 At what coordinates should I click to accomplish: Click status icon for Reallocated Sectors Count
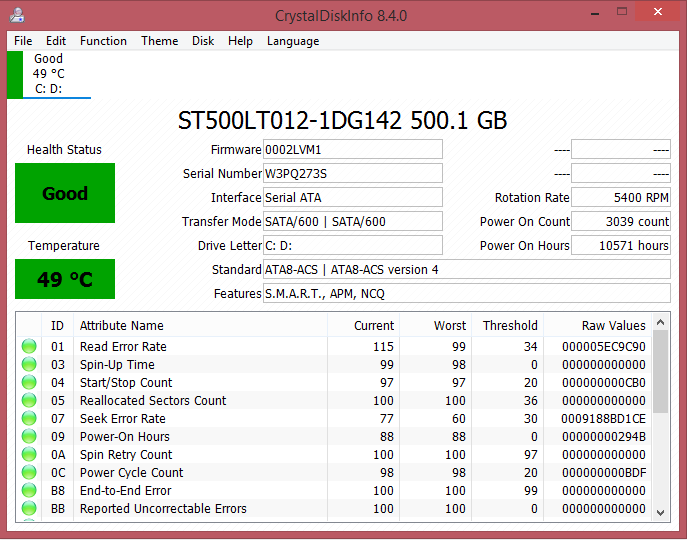[29, 400]
